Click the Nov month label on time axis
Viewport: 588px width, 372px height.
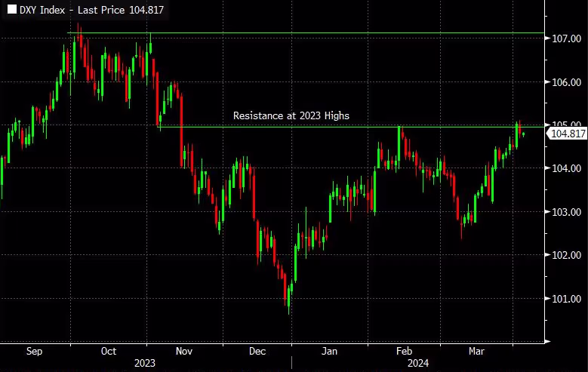coord(184,352)
